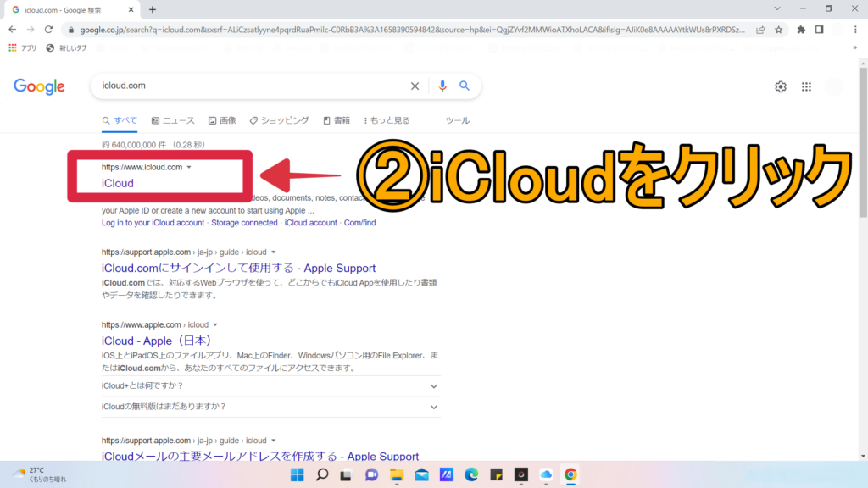Open the Chrome three-dot menu
This screenshot has height=488, width=868.
(856, 30)
